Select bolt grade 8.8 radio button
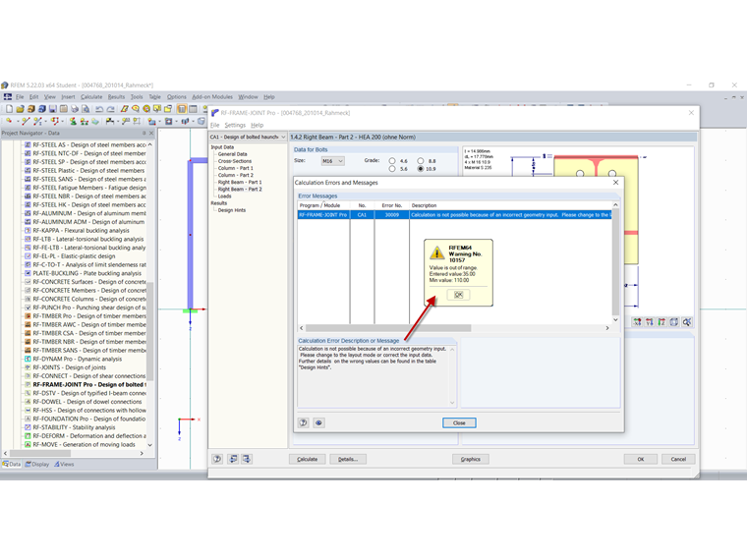Image resolution: width=747 pixels, height=560 pixels. 421,161
